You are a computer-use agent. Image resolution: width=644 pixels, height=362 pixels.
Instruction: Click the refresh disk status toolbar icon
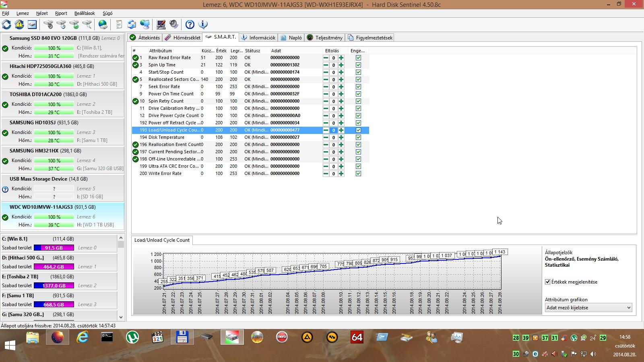click(x=6, y=25)
